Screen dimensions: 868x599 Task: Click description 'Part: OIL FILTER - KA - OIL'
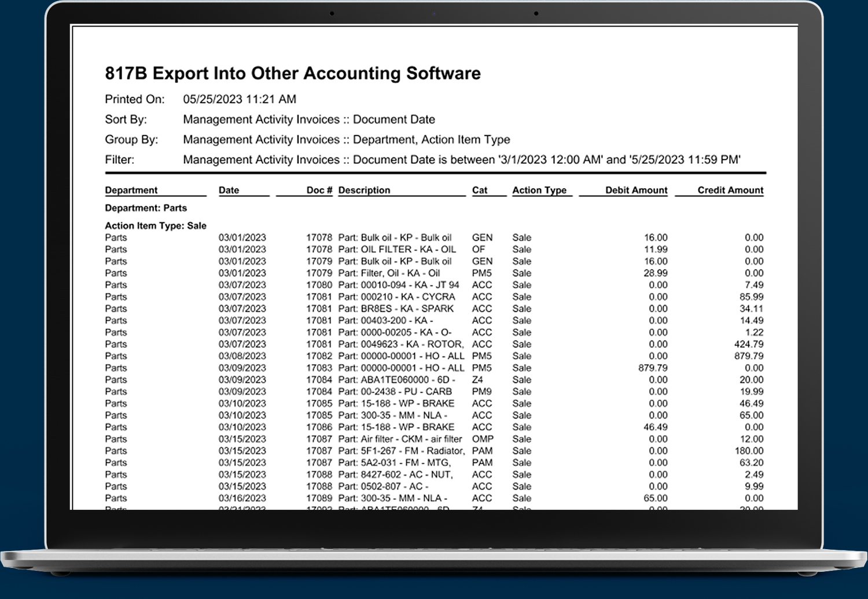pos(398,249)
